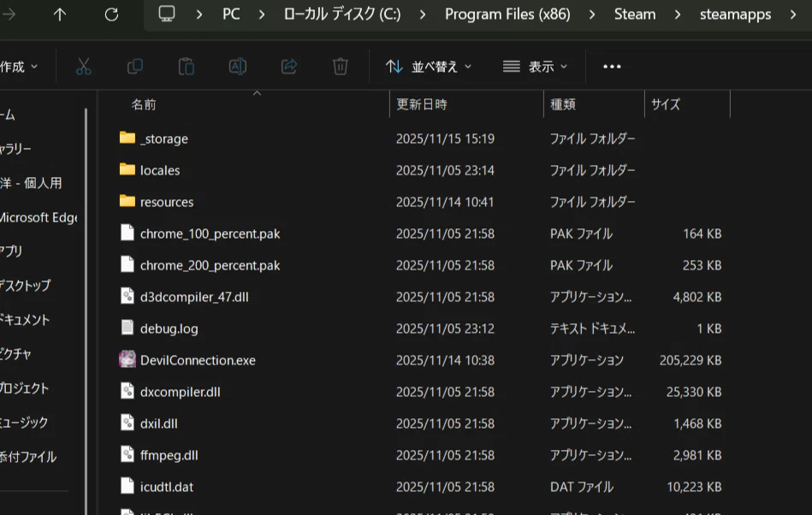Go up one folder level

coord(60,15)
